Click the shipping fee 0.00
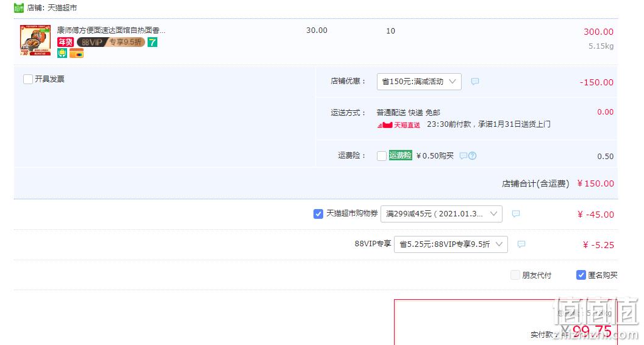 pyautogui.click(x=606, y=112)
